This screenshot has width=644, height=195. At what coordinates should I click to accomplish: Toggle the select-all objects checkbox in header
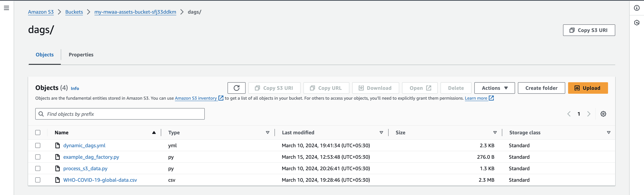tap(38, 133)
